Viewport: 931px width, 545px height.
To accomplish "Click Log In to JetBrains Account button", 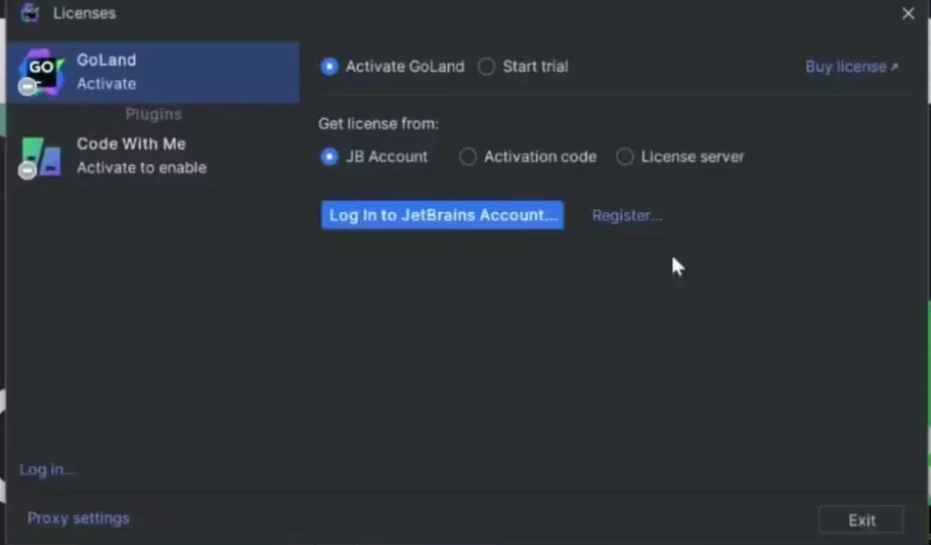I will 442,215.
